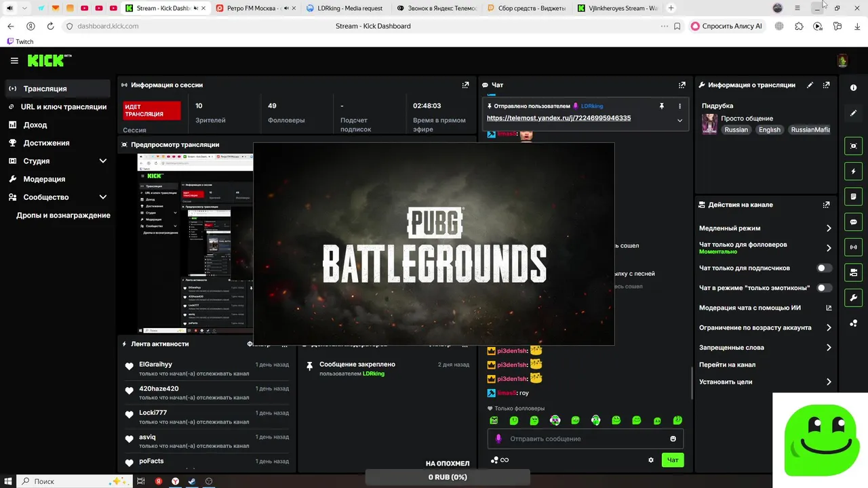Click the English language tag
Image resolution: width=868 pixels, height=488 pixels.
pos(770,129)
